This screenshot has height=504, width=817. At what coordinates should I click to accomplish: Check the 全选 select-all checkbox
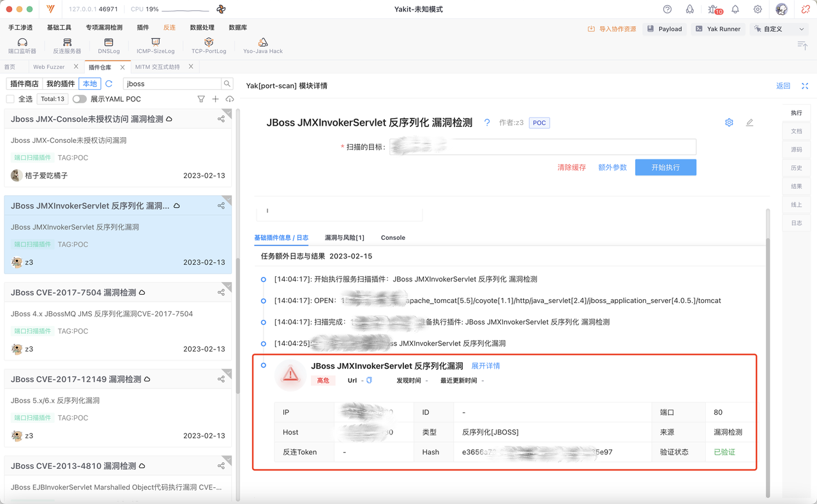point(10,99)
